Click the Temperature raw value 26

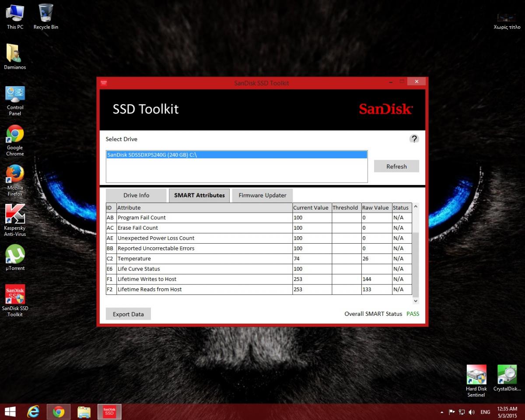tap(365, 259)
